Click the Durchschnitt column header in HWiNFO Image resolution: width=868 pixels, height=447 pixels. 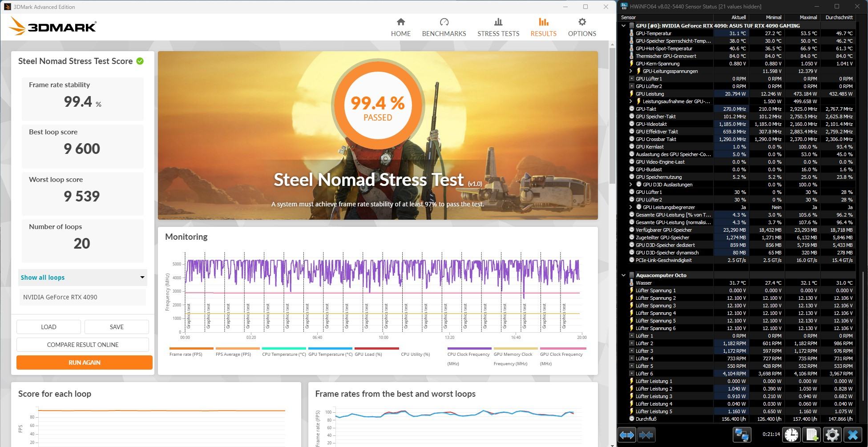(x=838, y=17)
